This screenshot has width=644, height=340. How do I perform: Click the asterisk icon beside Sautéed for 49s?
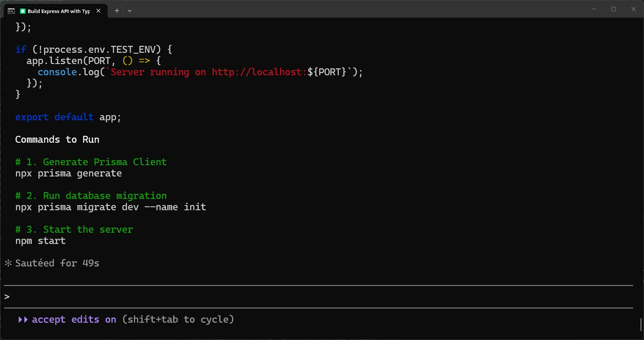point(8,263)
